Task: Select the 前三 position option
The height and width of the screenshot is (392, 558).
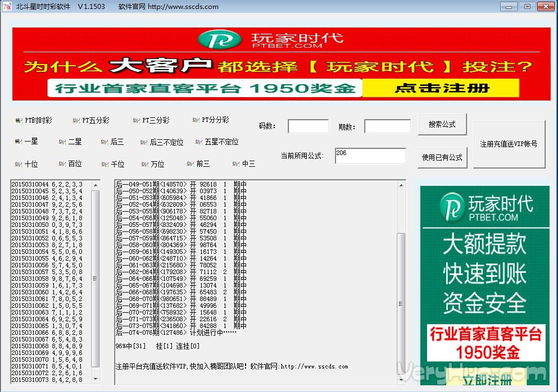Action: pos(198,163)
